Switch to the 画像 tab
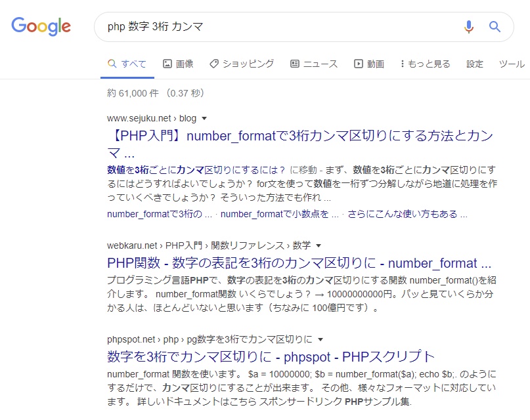Viewport: 530px width, 420px height. pos(178,64)
